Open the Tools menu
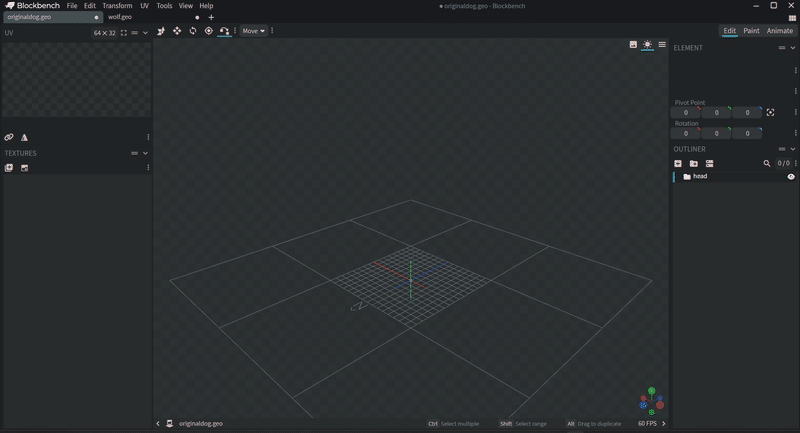Screen dimensions: 800x433 click(164, 6)
